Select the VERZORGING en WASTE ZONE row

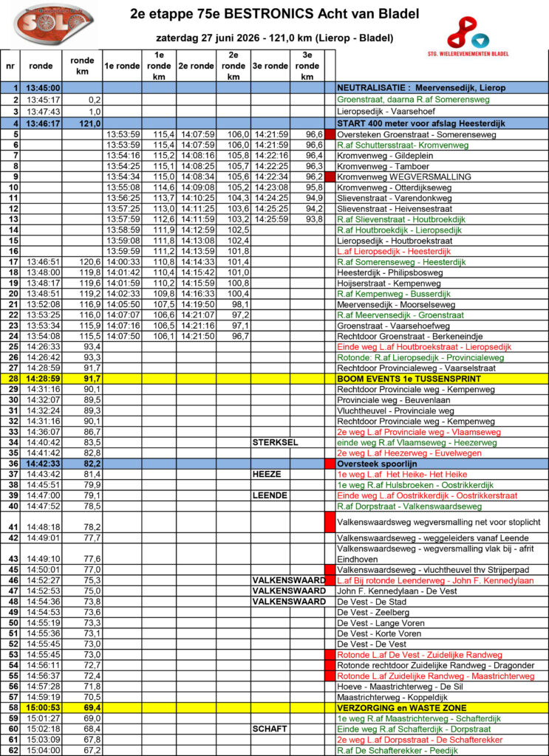274,708
